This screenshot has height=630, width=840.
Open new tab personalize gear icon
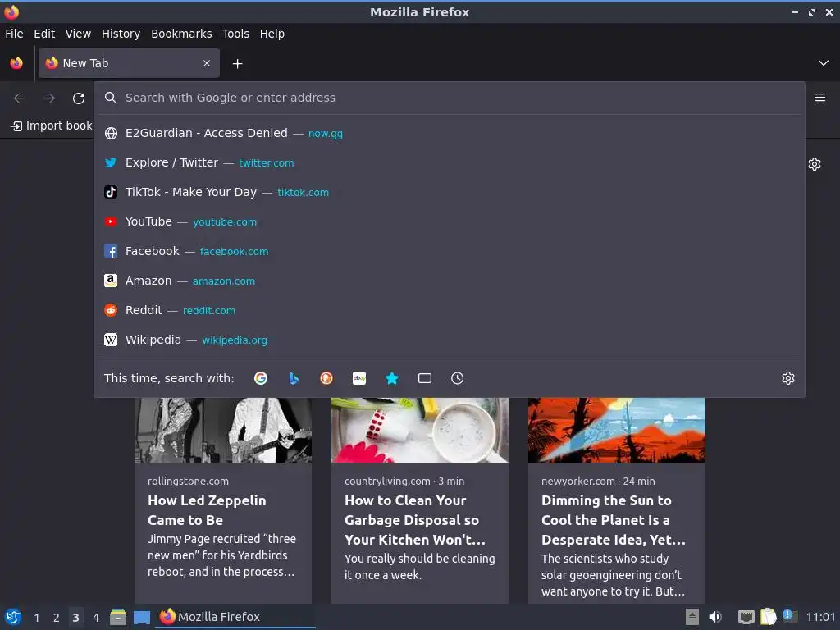(815, 164)
